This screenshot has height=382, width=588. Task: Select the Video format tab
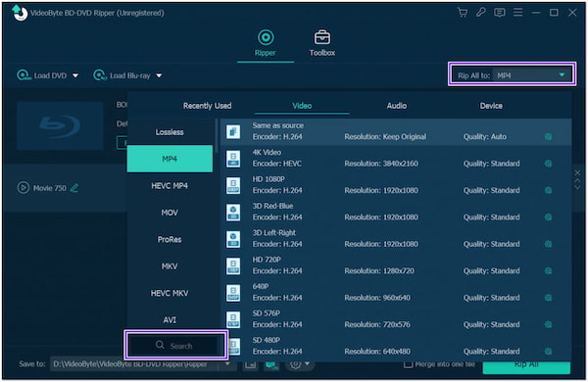(302, 106)
